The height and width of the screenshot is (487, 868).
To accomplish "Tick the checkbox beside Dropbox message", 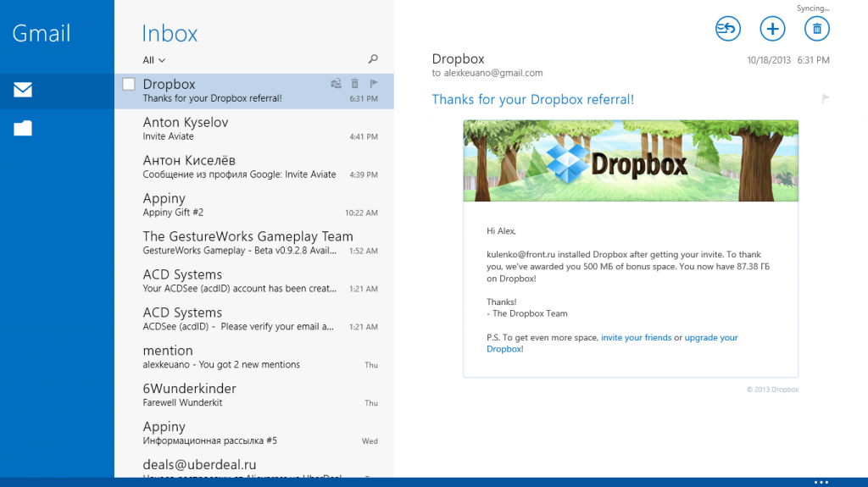I will coord(129,84).
